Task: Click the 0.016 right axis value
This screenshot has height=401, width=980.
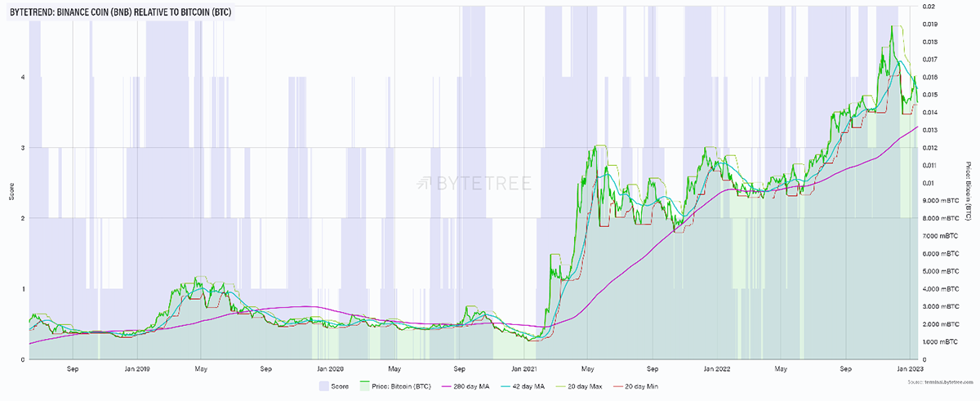Action: click(x=932, y=77)
